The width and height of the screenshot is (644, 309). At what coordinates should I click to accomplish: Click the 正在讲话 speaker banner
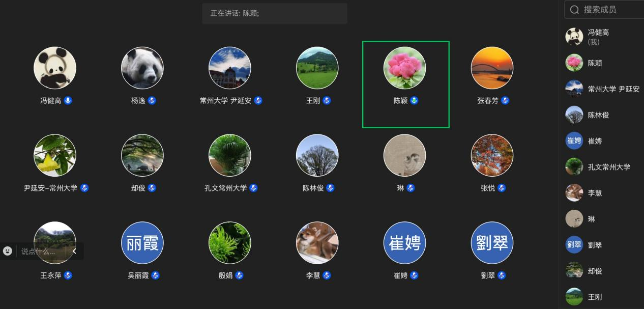click(275, 14)
